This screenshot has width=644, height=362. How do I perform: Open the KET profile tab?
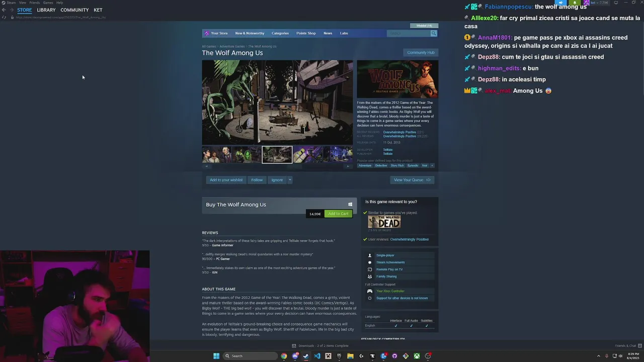coord(98,10)
